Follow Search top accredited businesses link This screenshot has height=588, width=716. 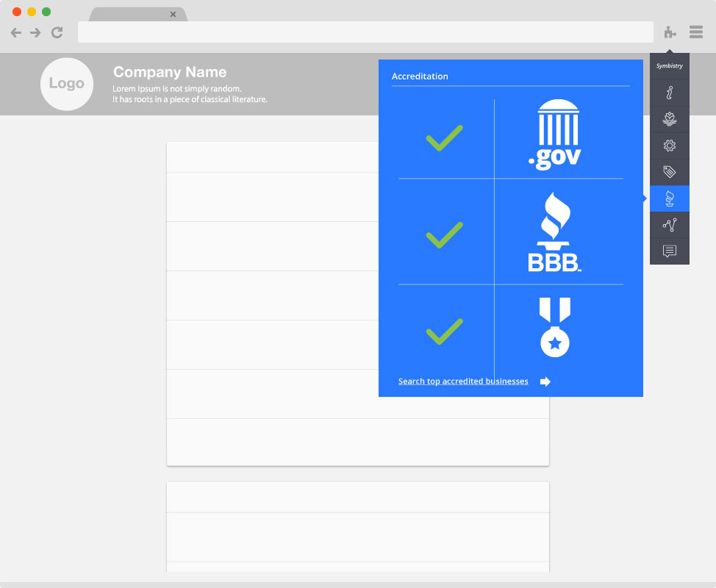point(463,381)
